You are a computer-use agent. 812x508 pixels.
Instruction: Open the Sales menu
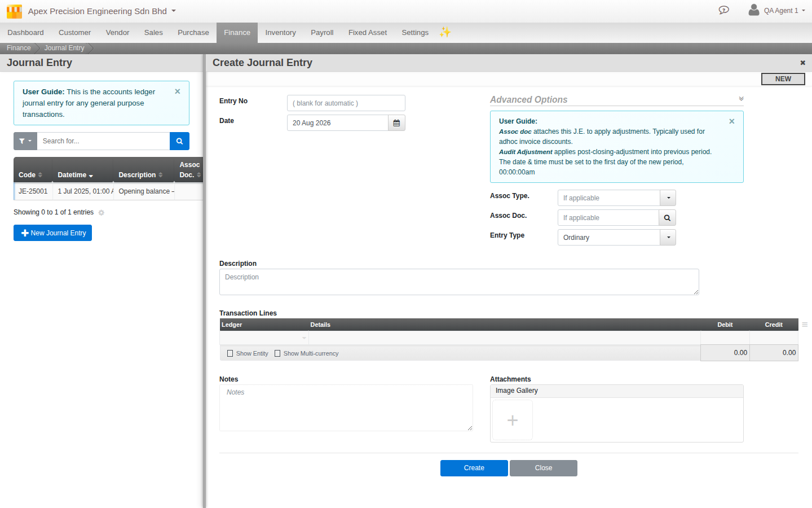(153, 33)
